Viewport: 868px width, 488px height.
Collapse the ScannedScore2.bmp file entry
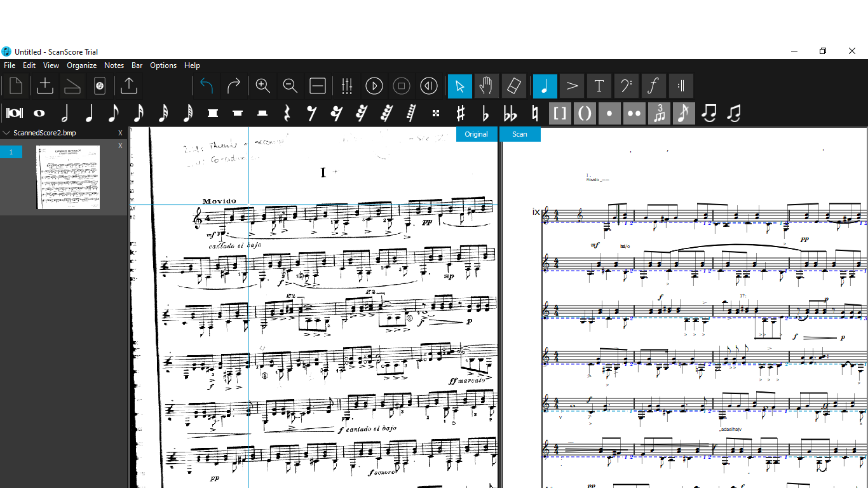(x=7, y=133)
